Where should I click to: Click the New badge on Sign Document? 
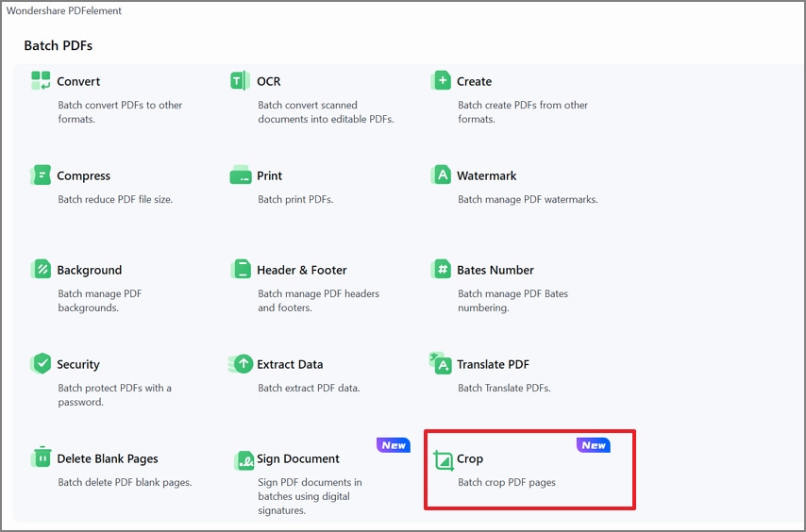(x=394, y=445)
